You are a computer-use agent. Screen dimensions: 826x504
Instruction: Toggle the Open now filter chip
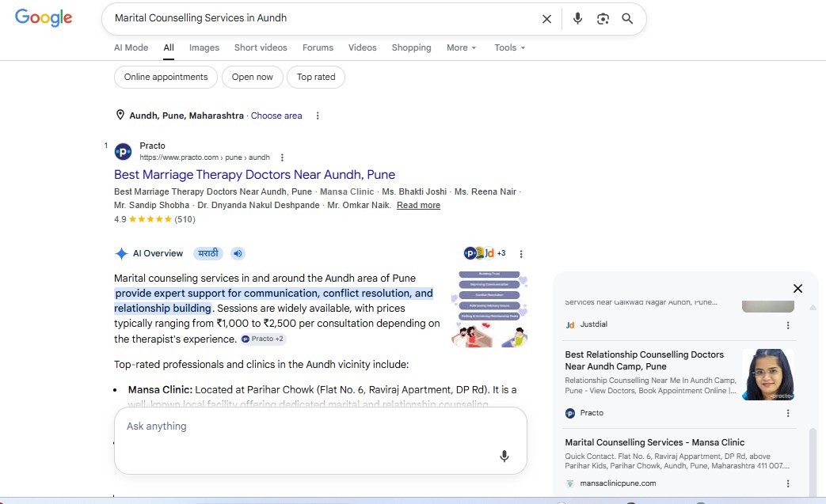click(253, 77)
